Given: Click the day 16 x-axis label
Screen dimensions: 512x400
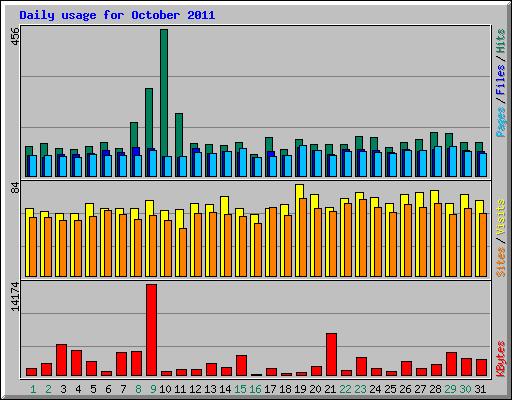Looking at the screenshot, I should coord(255,389).
